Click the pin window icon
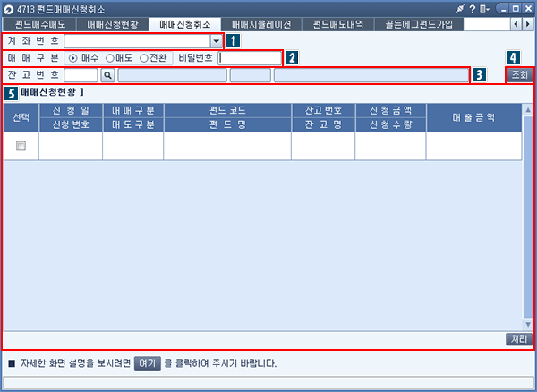Viewport: 537px width, 392px height. coord(459,9)
